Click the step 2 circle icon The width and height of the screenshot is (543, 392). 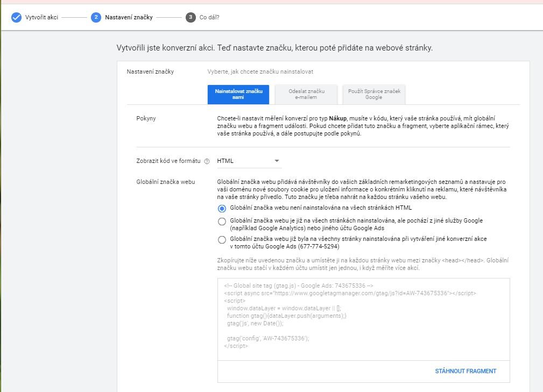(96, 17)
